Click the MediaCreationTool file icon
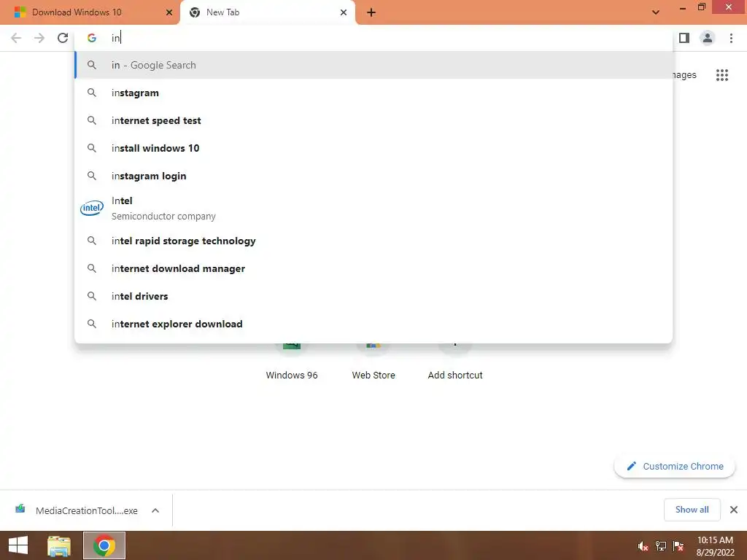747x560 pixels. (x=20, y=510)
